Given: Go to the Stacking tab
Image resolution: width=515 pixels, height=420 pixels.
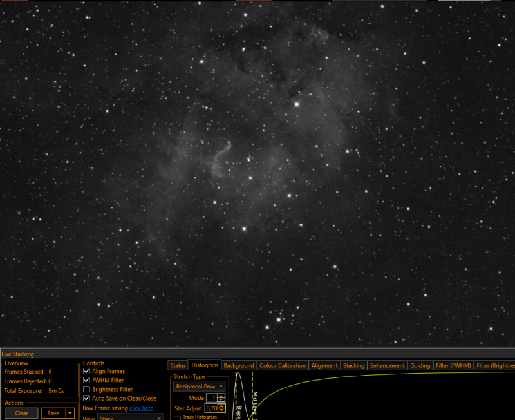Looking at the screenshot, I should coord(353,365).
